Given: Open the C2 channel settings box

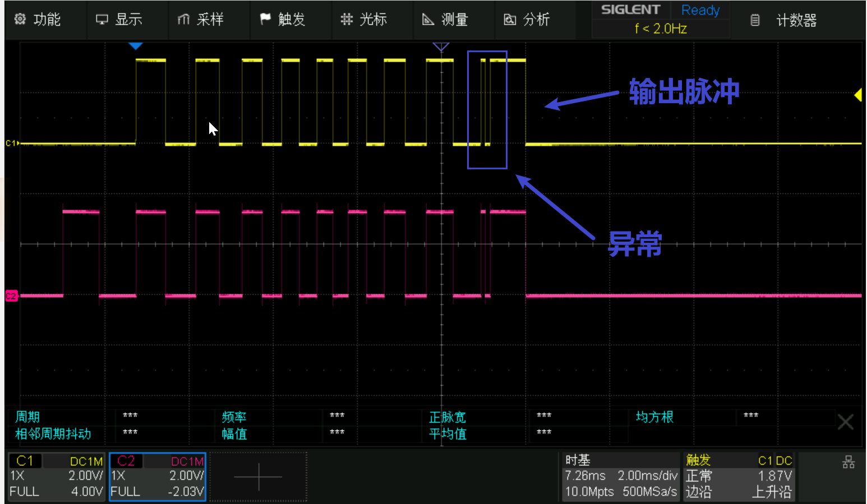Looking at the screenshot, I should [x=158, y=477].
